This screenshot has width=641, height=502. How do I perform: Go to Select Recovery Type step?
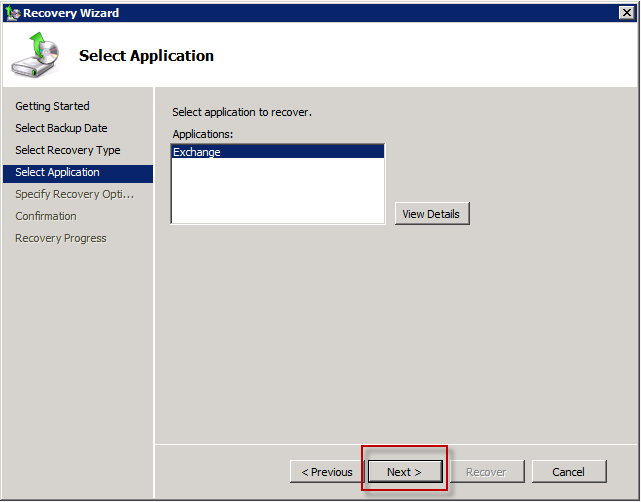tap(68, 150)
